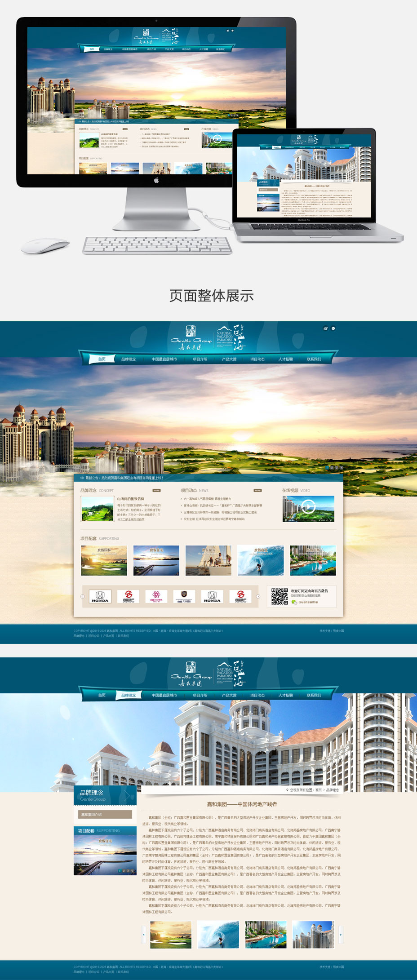417x980 pixels.
Task: Expand the chevron on 品牌理念 sidebar header
Action: [128, 795]
